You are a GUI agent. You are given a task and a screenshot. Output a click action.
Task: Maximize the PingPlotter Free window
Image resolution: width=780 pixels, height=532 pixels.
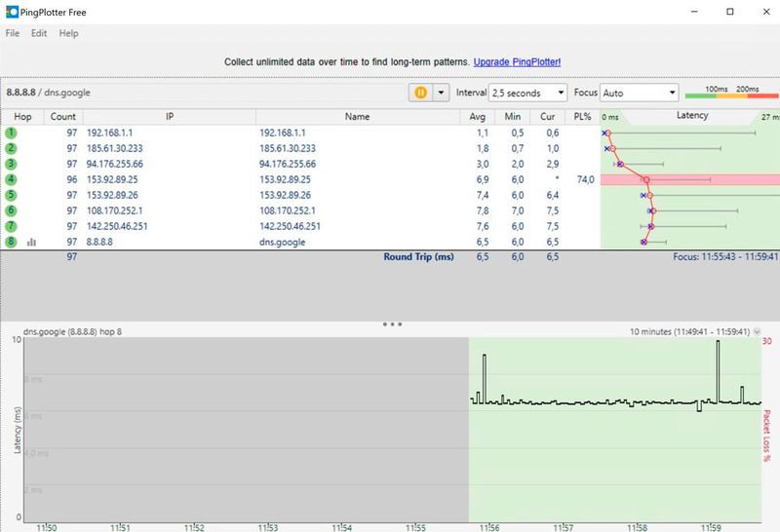(x=729, y=12)
